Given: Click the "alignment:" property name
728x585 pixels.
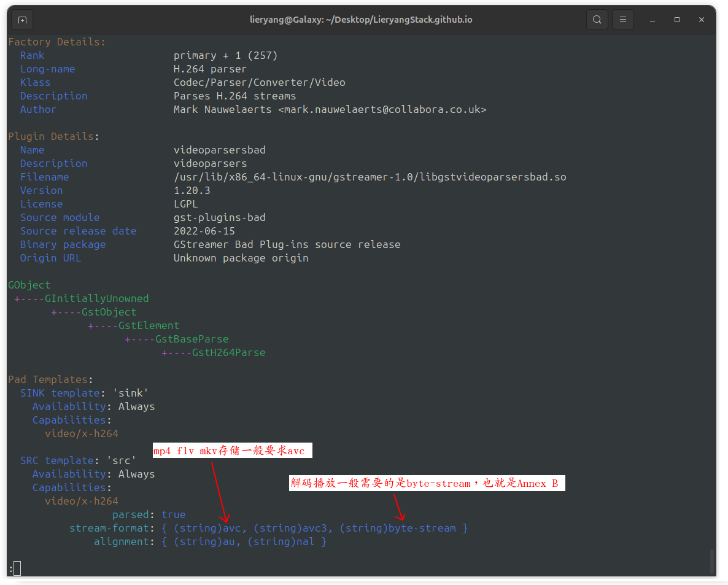Looking at the screenshot, I should (x=125, y=541).
